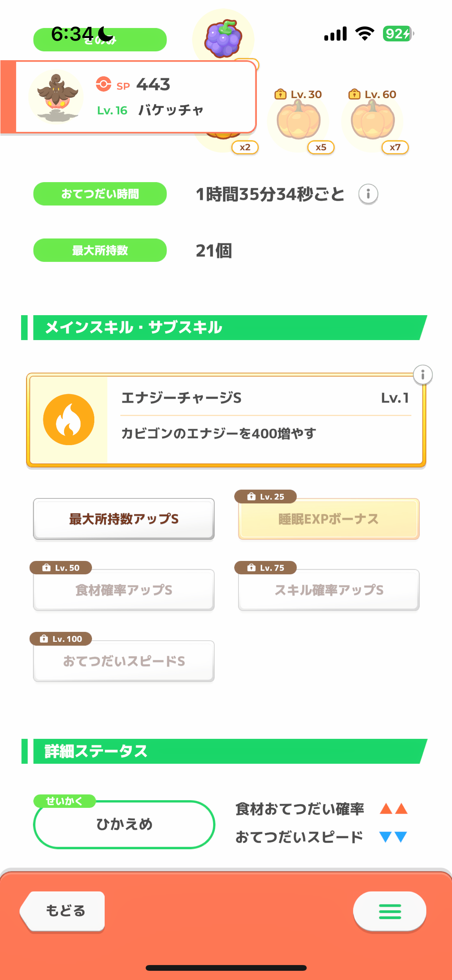Tap the 最大所持数 green label
Viewport: 452px width, 980px height.
click(x=100, y=250)
